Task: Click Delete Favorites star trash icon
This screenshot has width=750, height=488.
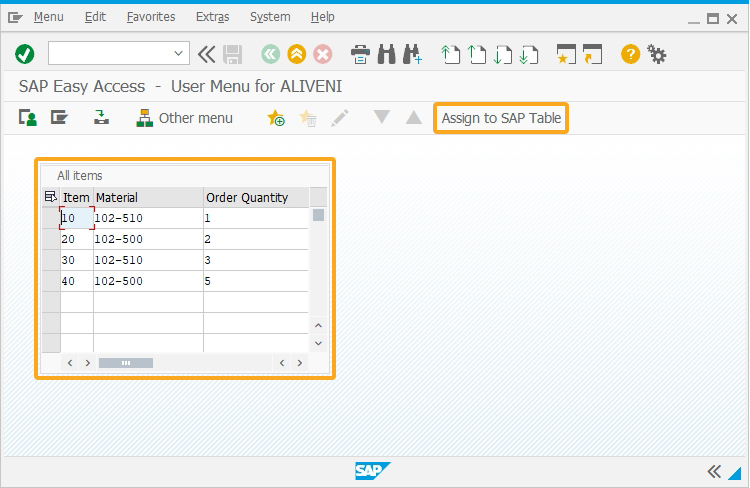Action: (x=308, y=118)
